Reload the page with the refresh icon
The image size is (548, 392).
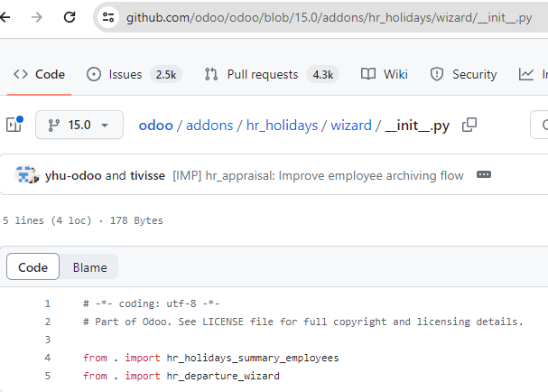click(70, 17)
